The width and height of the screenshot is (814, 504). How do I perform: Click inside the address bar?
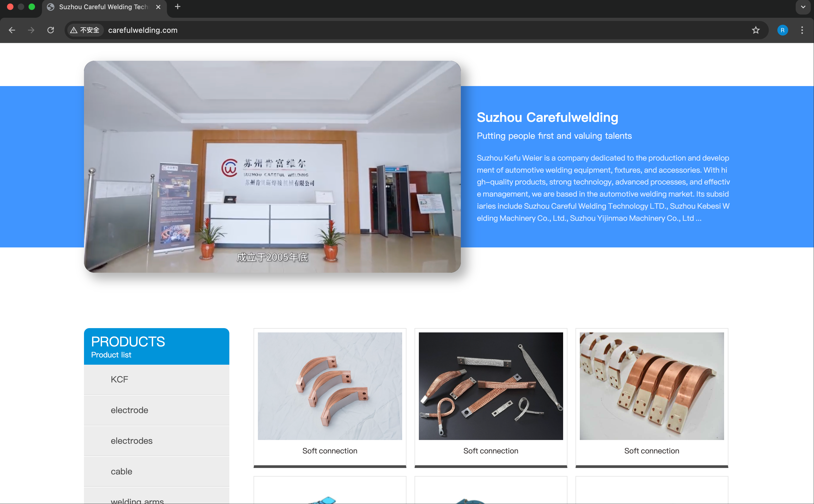tap(234, 30)
